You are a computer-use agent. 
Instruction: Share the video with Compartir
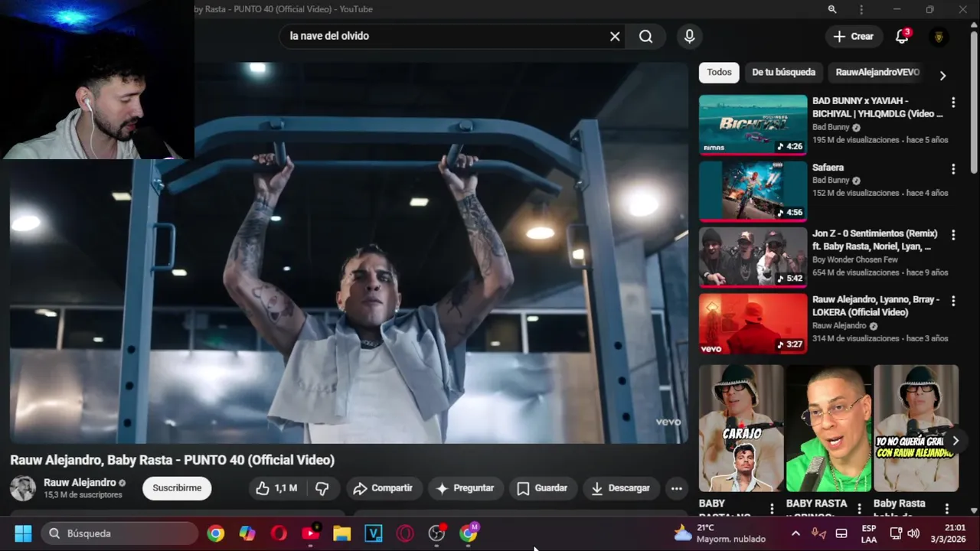[x=383, y=487]
